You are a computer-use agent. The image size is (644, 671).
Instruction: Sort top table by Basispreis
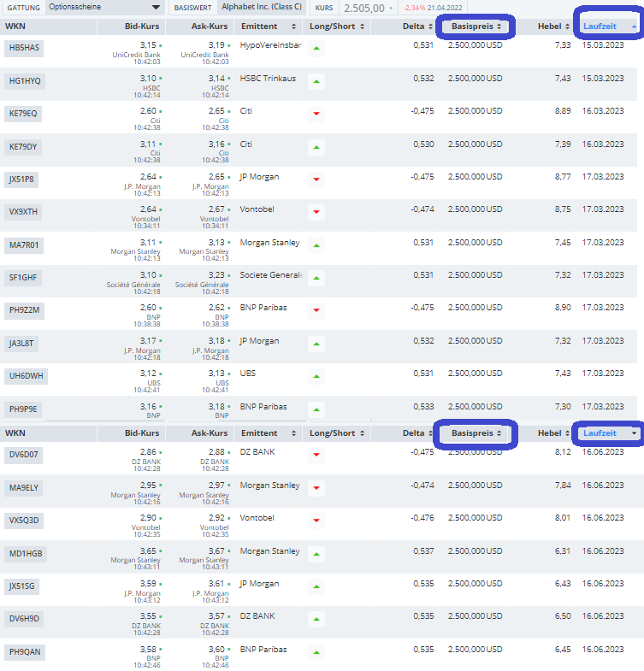tap(476, 26)
